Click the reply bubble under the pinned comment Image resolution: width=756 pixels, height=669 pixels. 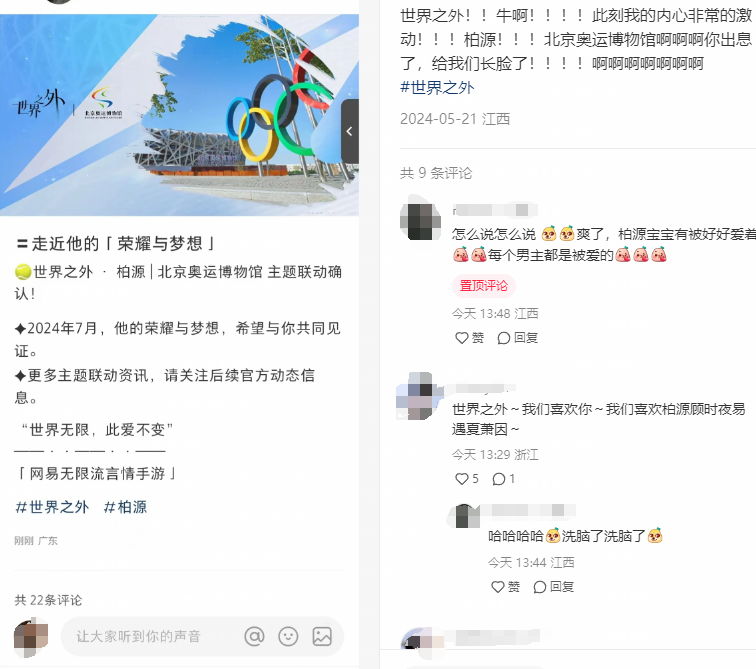(x=517, y=338)
